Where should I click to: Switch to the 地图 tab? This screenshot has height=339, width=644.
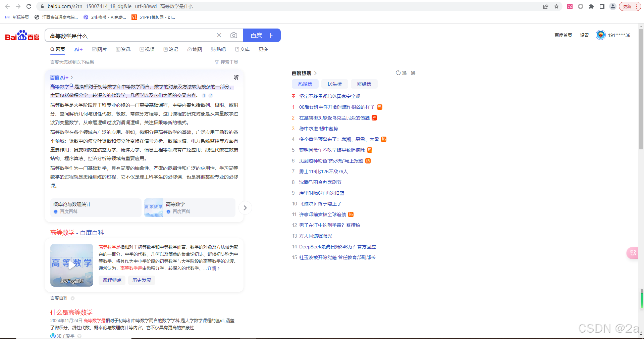point(195,49)
